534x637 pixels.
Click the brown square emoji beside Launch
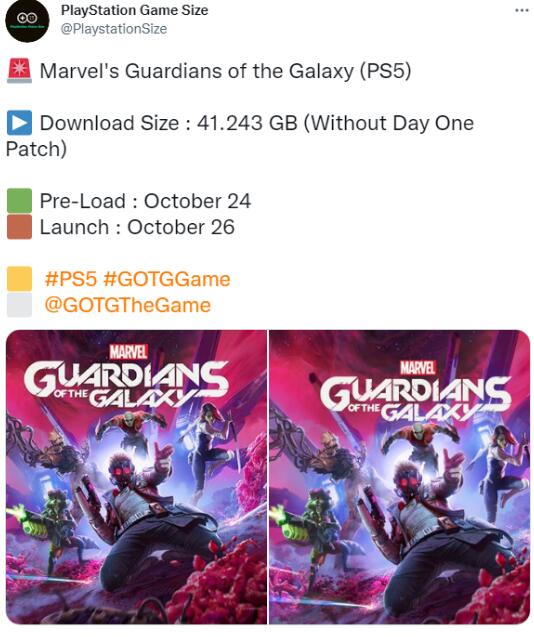pos(19,227)
